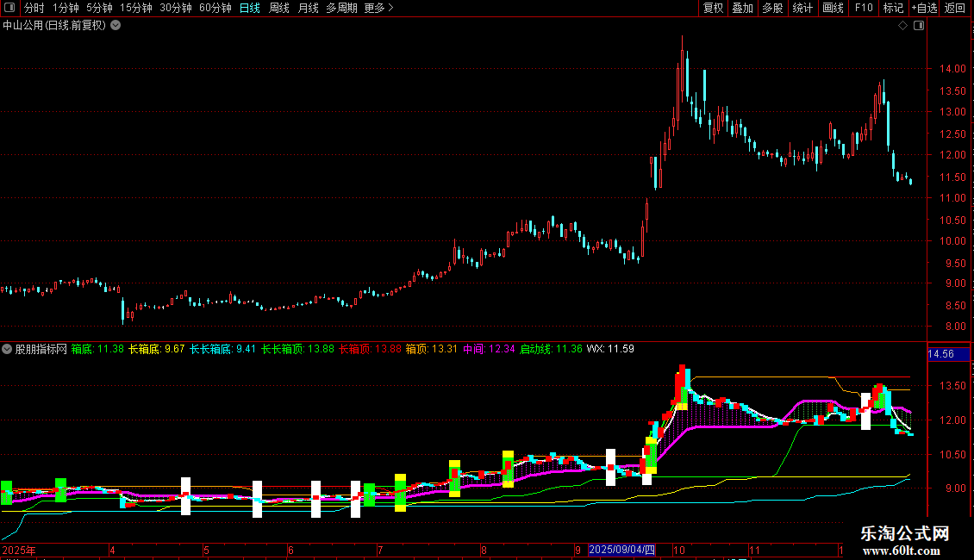Activate the 画线 drawing tool
This screenshot has height=560, width=974.
coord(833,8)
